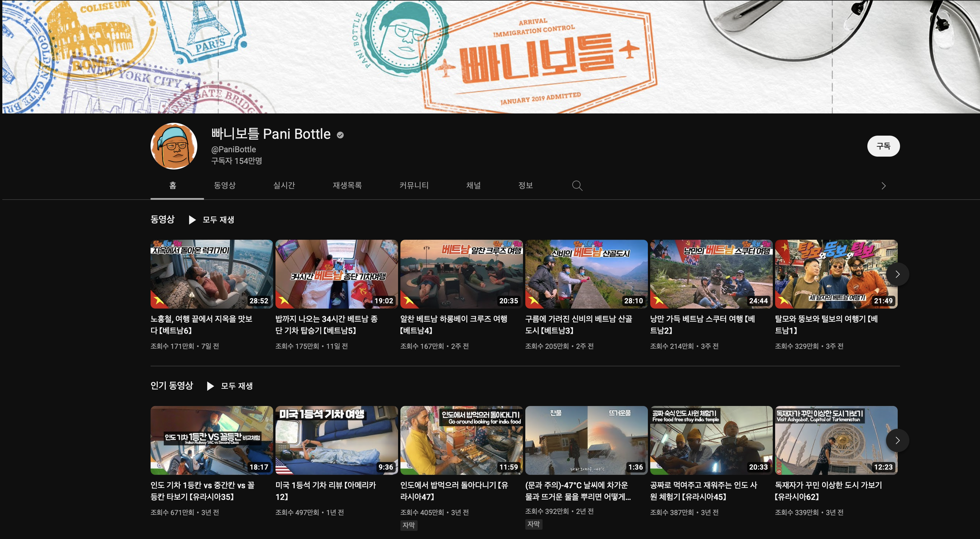Click the Pani Bottle channel avatar

click(x=174, y=146)
